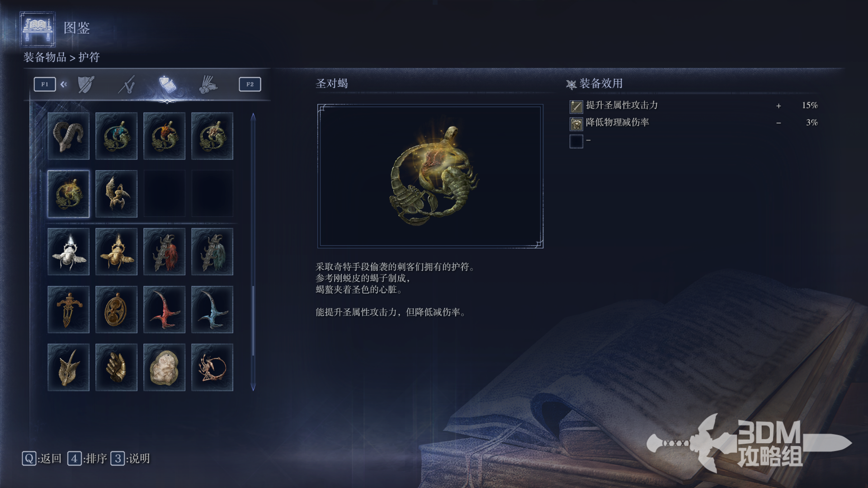Select the golden gauntlet hand talisman
Screen dimensions: 868x488
[116, 367]
